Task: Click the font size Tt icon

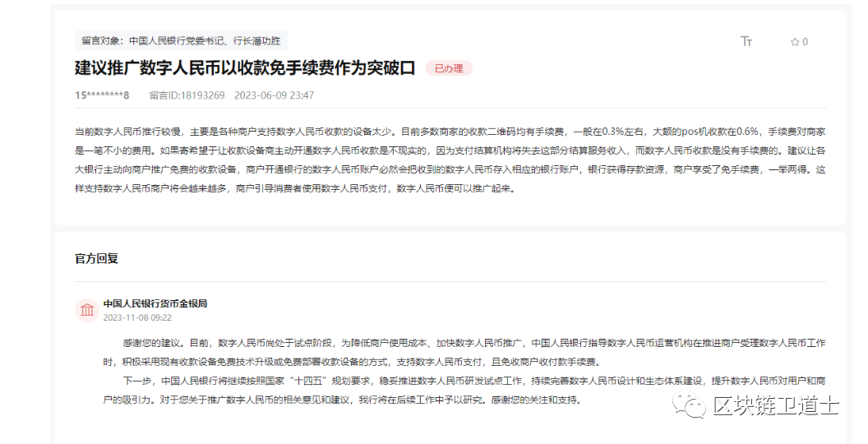Action: coord(746,41)
